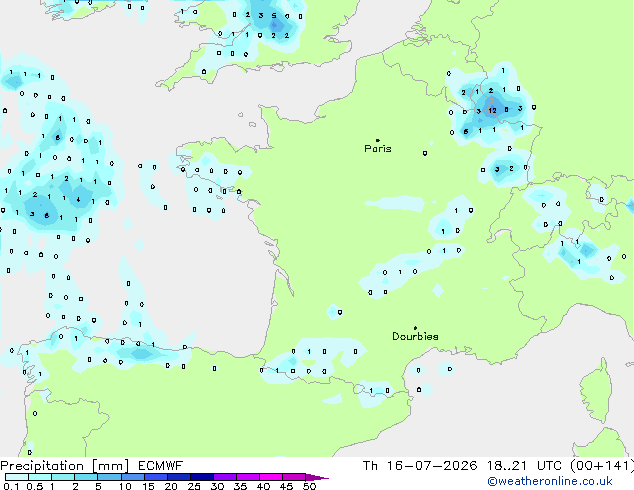Click the arrow tip above 50 on legend
The image size is (634, 490).
317,478
